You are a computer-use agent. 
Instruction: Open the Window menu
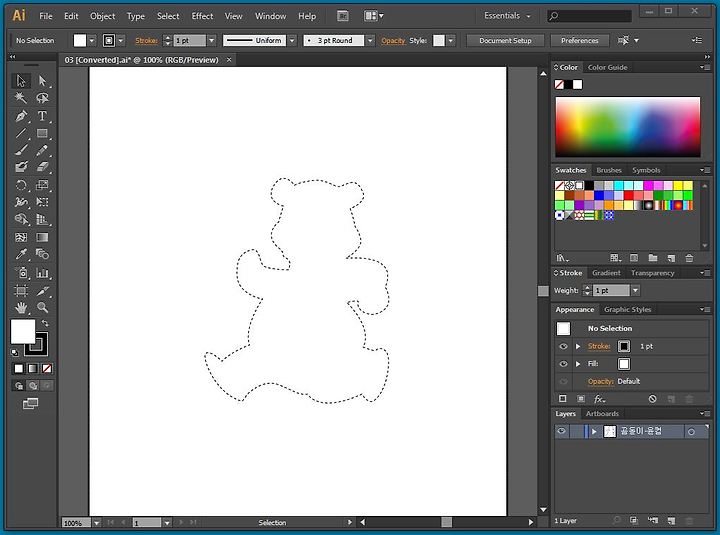pos(270,16)
